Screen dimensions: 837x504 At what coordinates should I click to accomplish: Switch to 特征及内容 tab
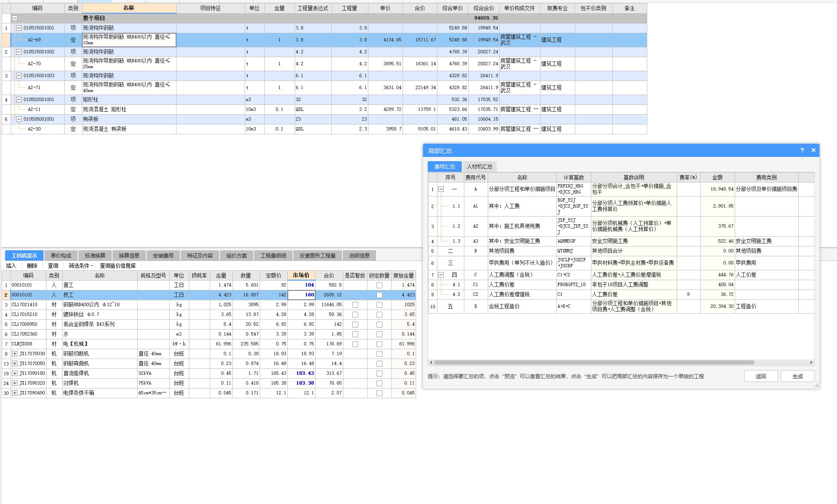point(200,255)
